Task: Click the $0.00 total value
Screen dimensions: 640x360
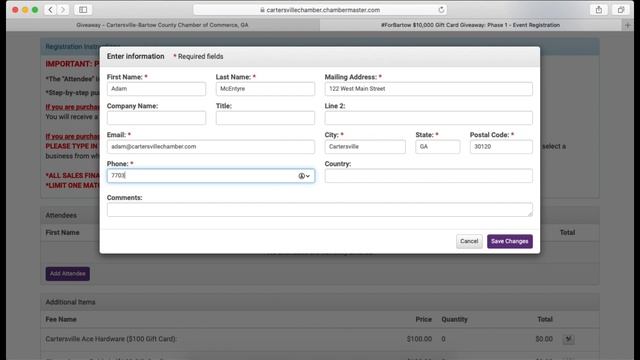Action: [544, 339]
